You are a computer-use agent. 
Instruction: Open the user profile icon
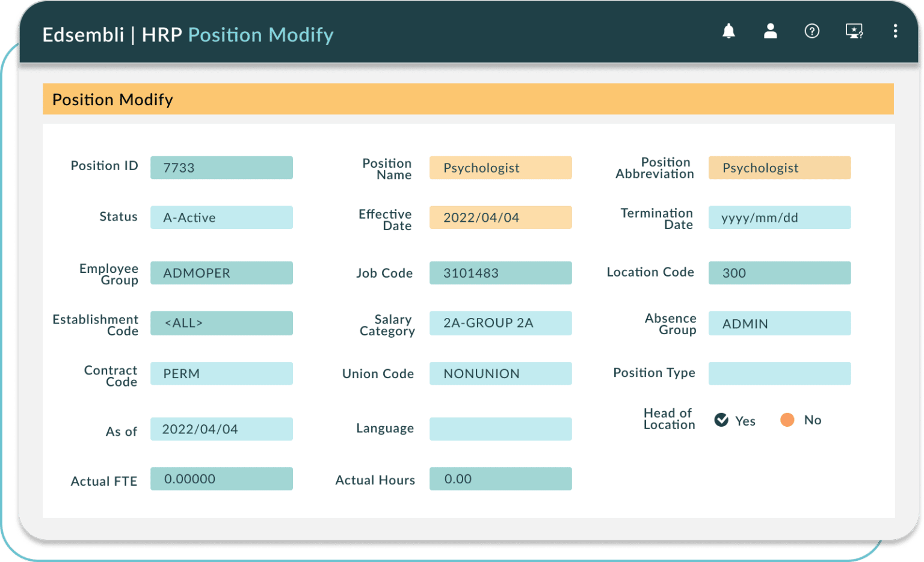pyautogui.click(x=770, y=31)
